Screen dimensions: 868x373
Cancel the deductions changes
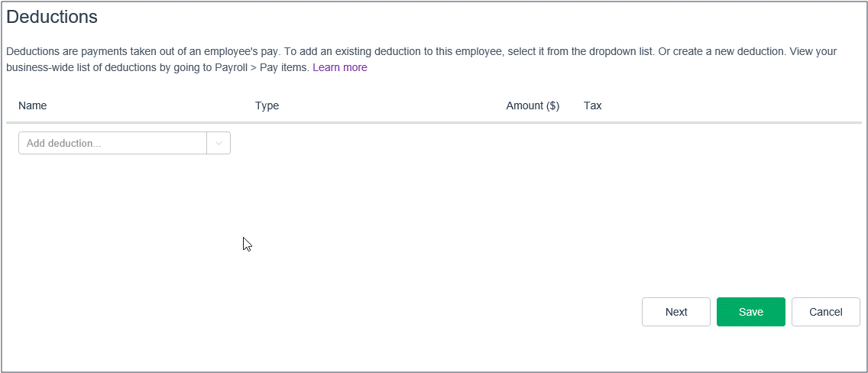tap(825, 312)
